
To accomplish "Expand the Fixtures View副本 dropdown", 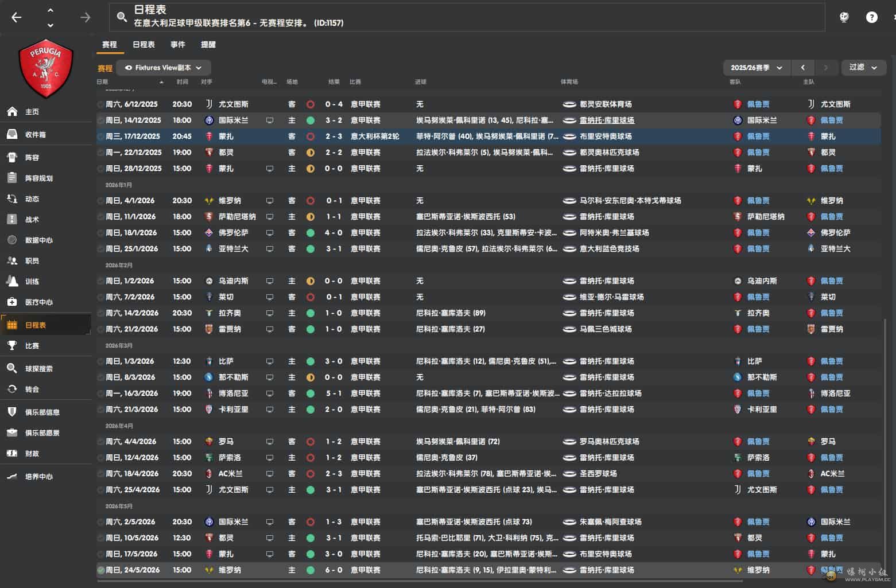I will point(164,68).
